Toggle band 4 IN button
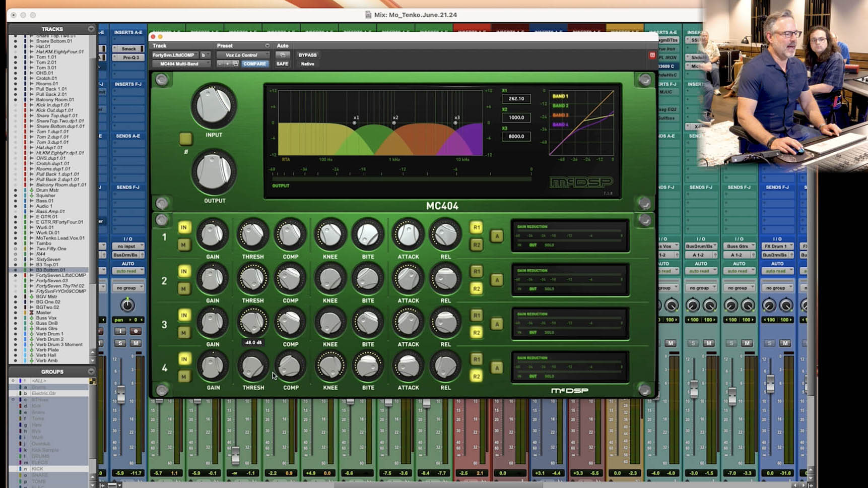868x488 pixels. [184, 359]
